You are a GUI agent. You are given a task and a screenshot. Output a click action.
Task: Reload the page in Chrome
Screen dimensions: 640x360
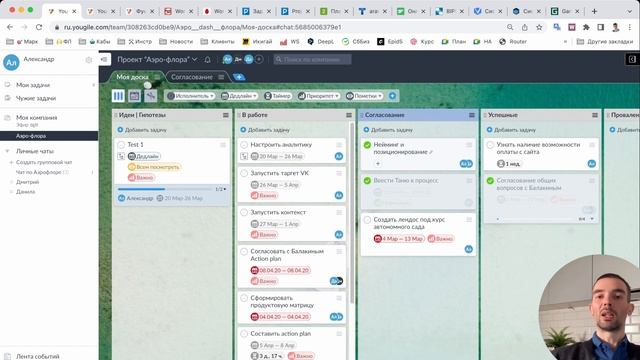click(39, 27)
